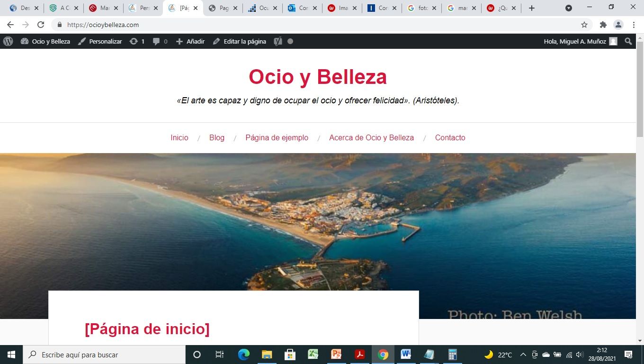Open PowerPoint from the taskbar

pyautogui.click(x=336, y=355)
